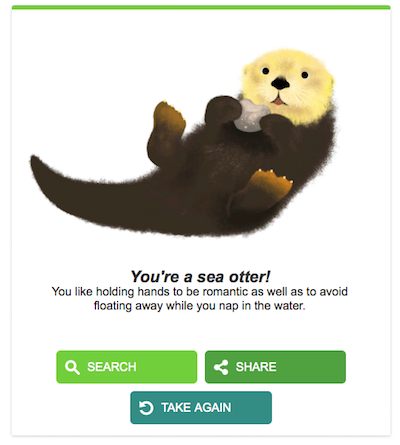Click the otter's left eye

point(265,71)
